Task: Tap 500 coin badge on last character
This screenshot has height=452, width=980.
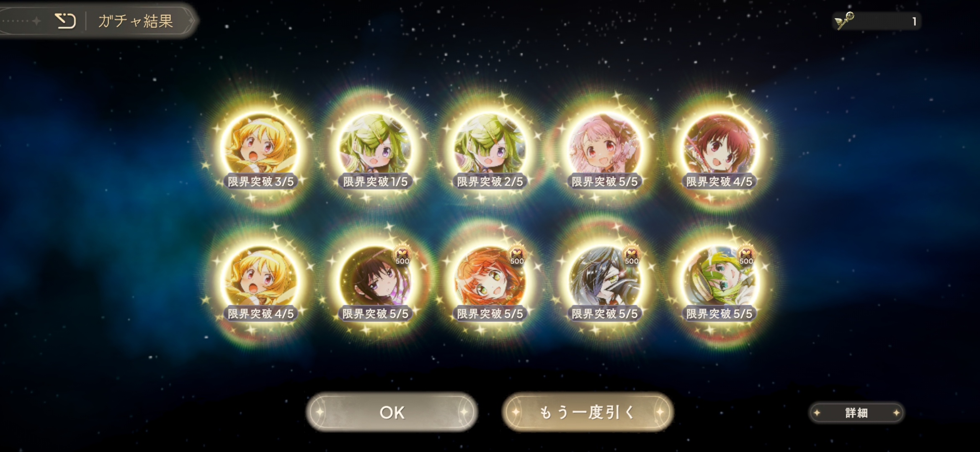Action: pos(746,256)
